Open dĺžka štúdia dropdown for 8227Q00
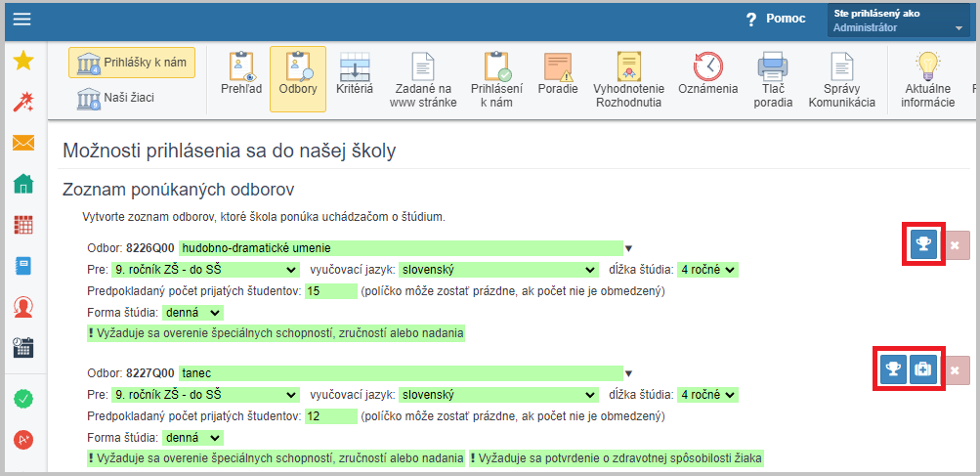This screenshot has width=980, height=476. coord(708,395)
